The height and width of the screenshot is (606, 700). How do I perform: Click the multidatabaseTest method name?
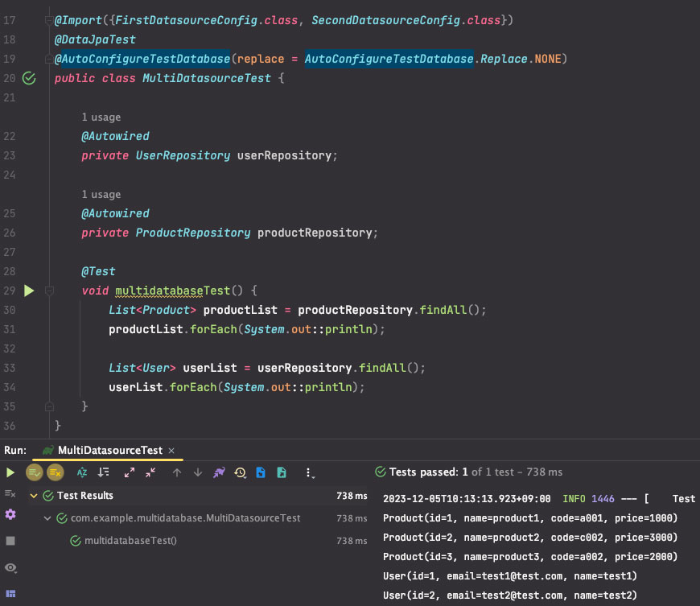click(x=173, y=291)
